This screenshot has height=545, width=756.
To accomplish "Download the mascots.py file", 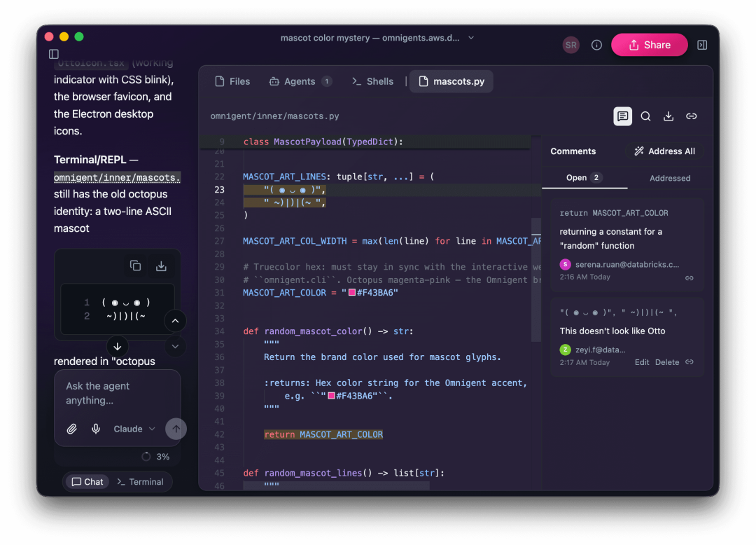I will [668, 116].
